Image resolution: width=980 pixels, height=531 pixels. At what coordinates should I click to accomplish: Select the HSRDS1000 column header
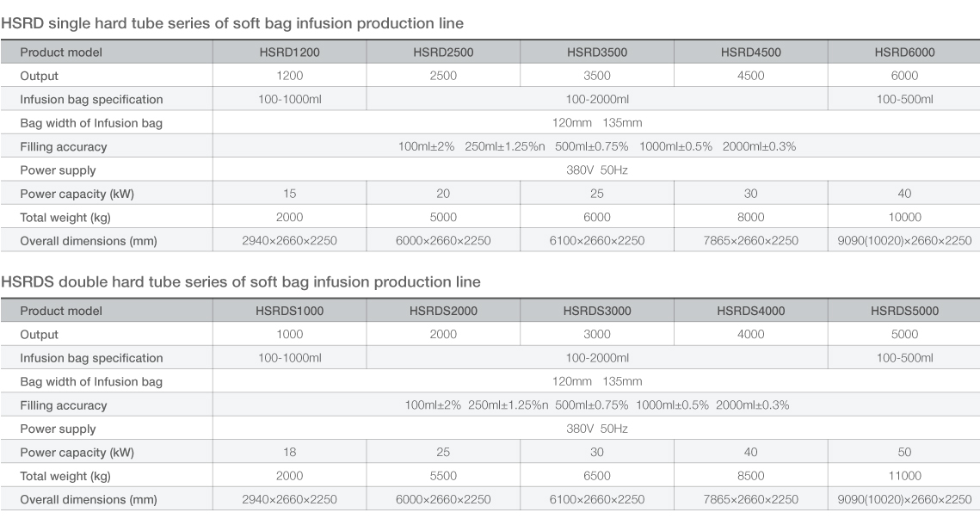[289, 311]
